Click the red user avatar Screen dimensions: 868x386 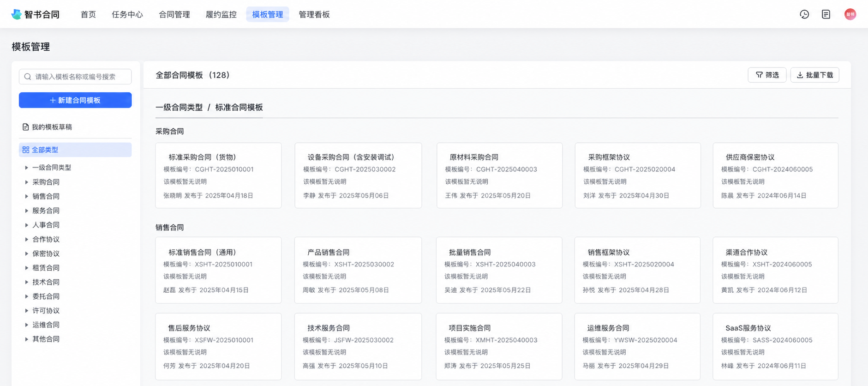(850, 14)
